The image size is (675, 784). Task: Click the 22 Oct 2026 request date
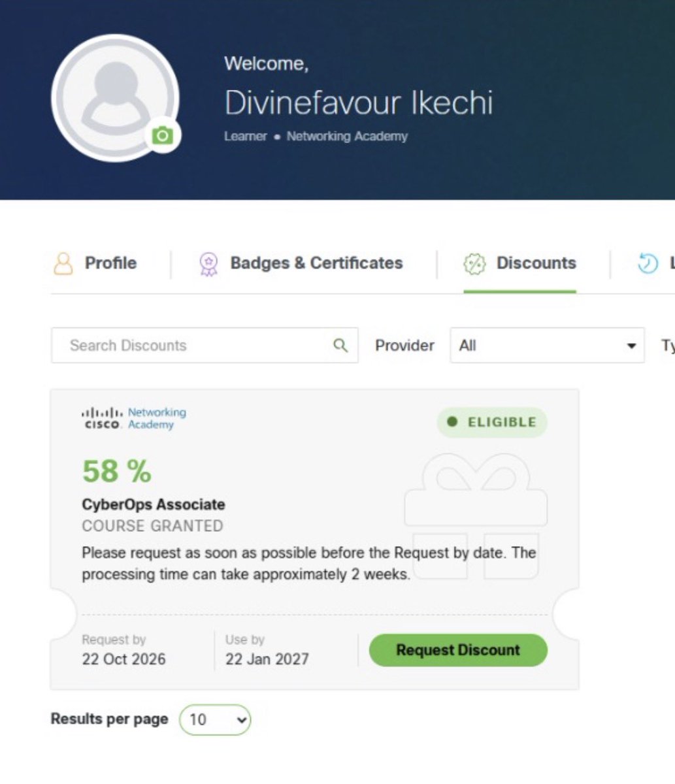coord(123,659)
